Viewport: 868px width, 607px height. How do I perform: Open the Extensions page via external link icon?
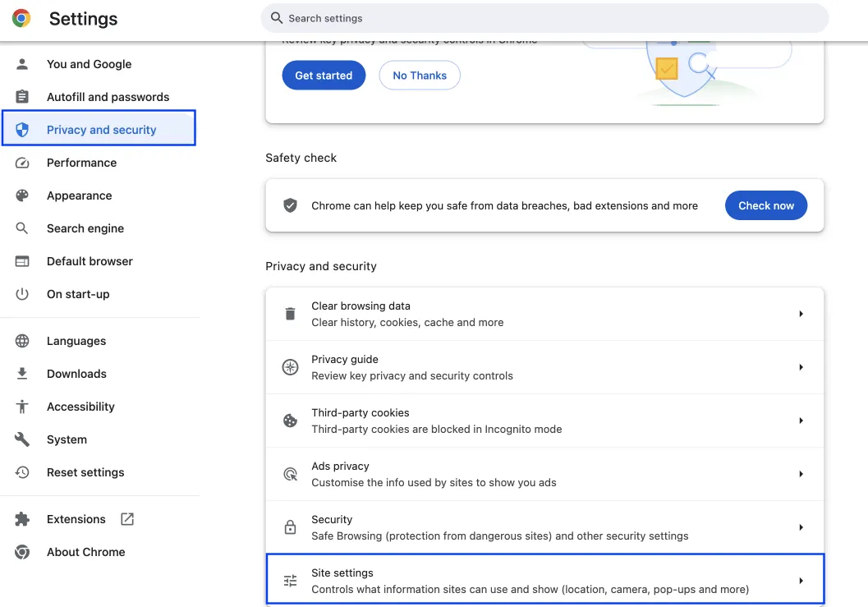click(126, 518)
